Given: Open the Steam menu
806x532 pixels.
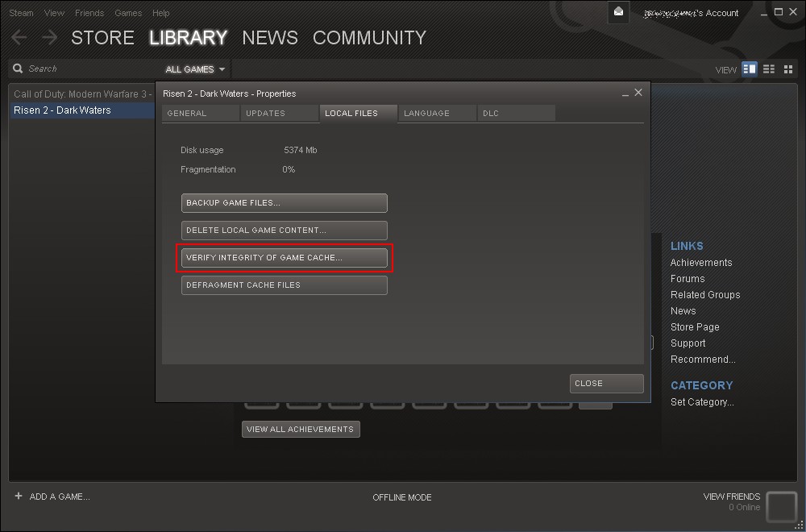Looking at the screenshot, I should click(x=21, y=13).
